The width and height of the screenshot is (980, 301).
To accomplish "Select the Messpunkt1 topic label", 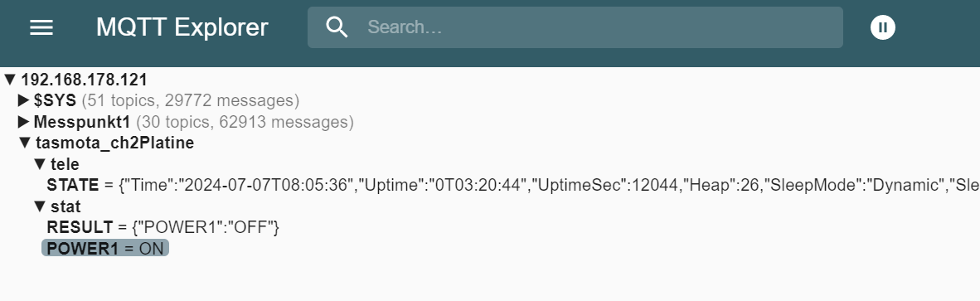I will [82, 122].
